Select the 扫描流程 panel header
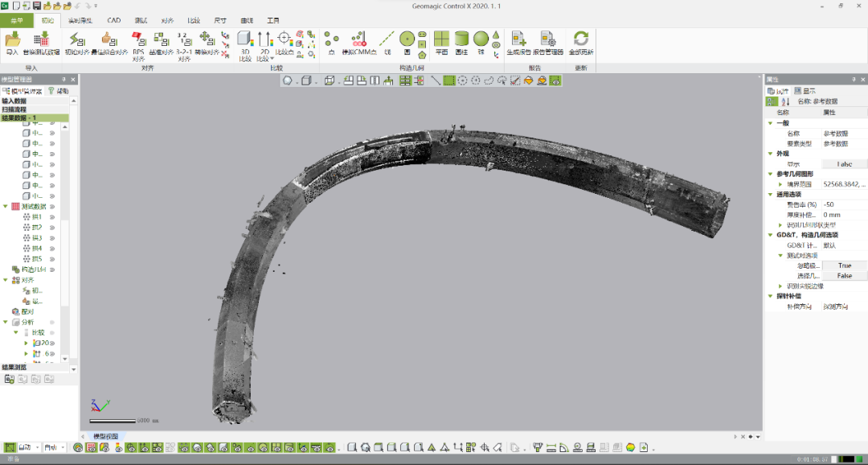The height and width of the screenshot is (465, 868). [x=35, y=109]
